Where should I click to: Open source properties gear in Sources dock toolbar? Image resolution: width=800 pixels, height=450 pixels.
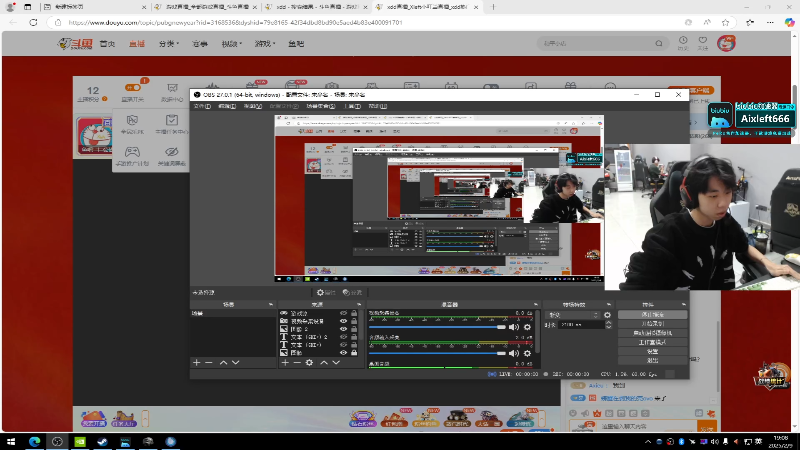click(309, 362)
